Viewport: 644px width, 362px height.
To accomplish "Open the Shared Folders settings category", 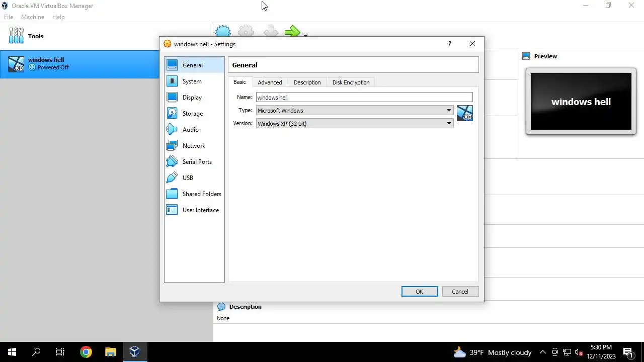I will (x=194, y=194).
